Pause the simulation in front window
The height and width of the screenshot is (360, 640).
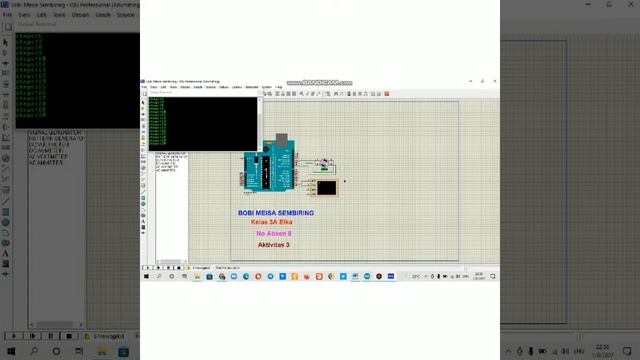click(x=168, y=268)
